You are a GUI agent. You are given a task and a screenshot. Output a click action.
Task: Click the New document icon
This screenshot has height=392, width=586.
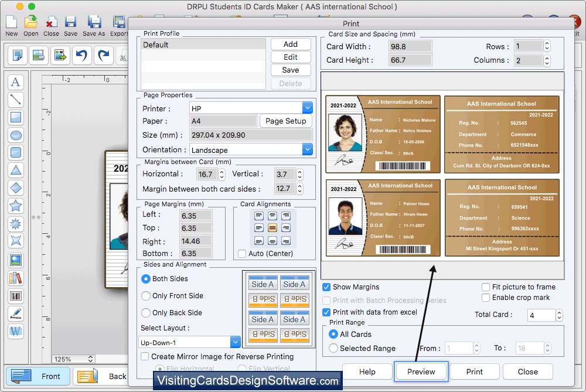[x=12, y=22]
